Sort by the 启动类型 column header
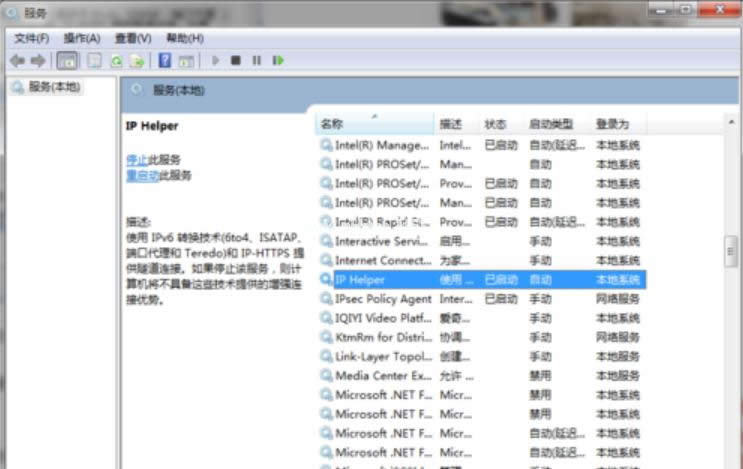 pos(551,124)
